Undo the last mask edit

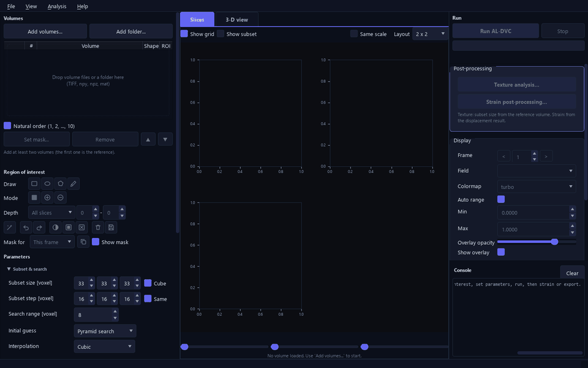26,227
